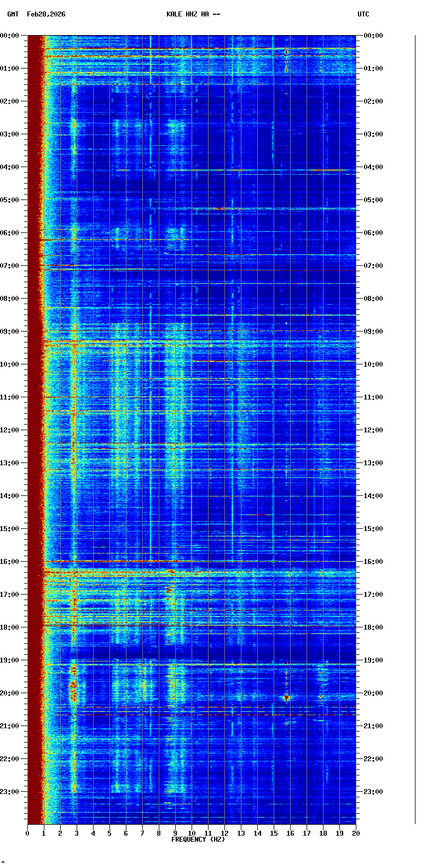This screenshot has height=868, width=439.
Task: Click the dark red low-frequency band below 1 Hz
Action: click(35, 427)
